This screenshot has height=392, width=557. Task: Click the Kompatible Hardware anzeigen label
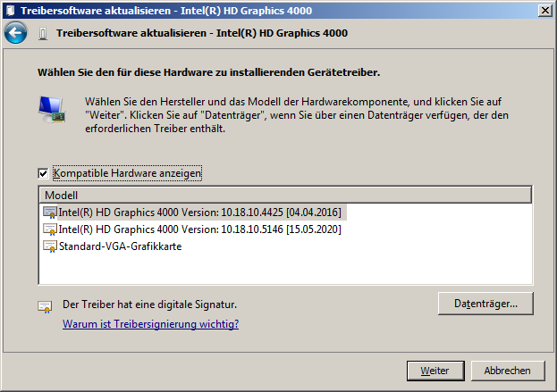[x=128, y=173]
